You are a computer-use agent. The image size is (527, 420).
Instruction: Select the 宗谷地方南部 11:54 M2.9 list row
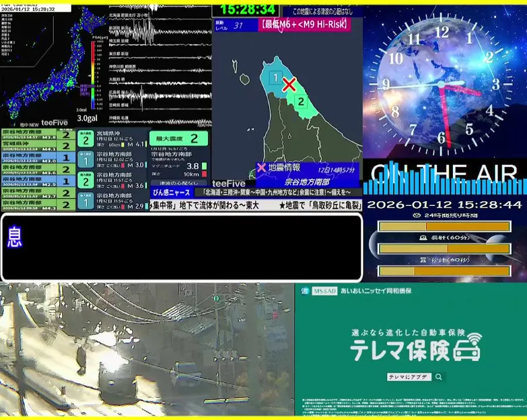pos(39,181)
